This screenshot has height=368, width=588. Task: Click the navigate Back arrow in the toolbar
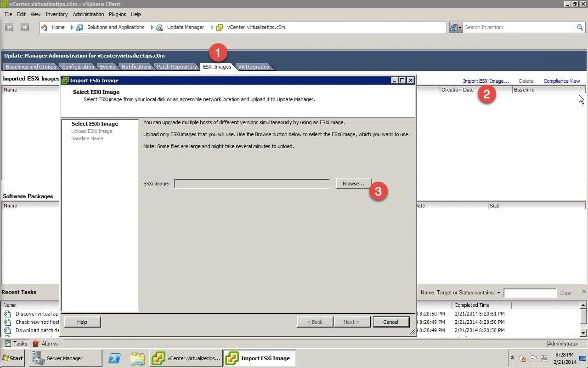(9, 27)
